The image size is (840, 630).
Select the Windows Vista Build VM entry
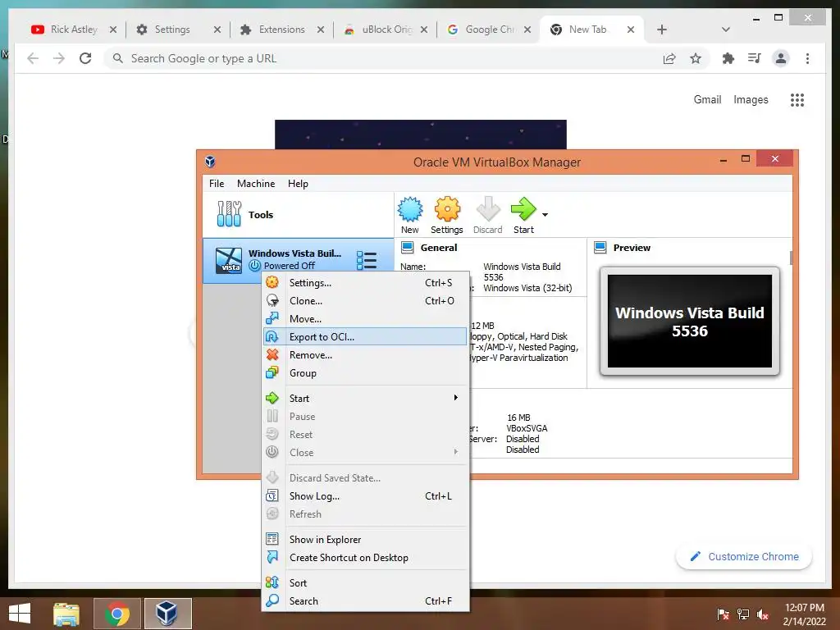point(298,260)
